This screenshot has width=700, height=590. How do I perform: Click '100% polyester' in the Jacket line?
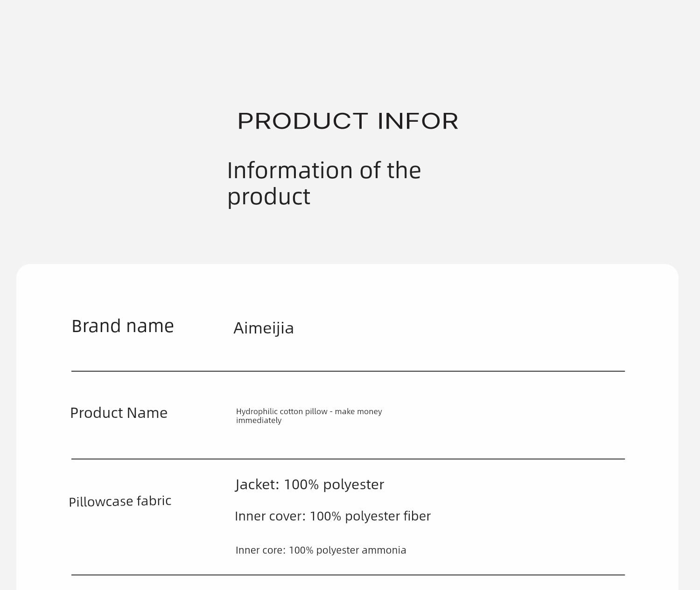[x=334, y=485]
